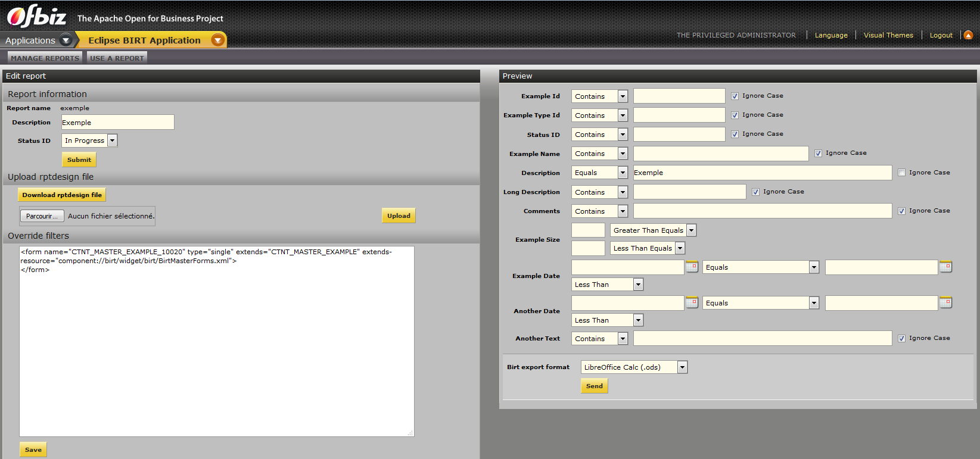Click The Privileged Administrator link
The image size is (980, 459).
point(736,35)
